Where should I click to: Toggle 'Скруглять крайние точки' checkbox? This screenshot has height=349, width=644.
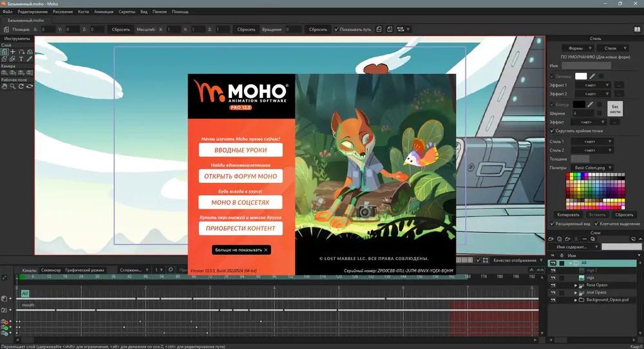click(552, 131)
